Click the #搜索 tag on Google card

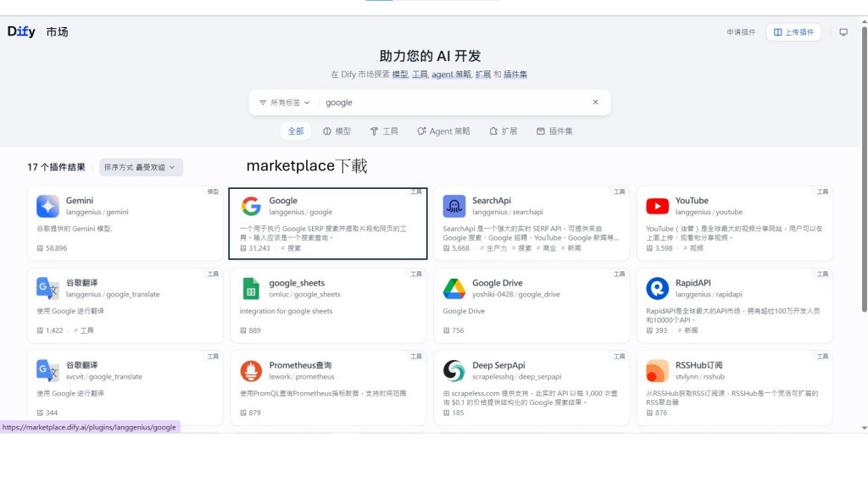coord(291,248)
